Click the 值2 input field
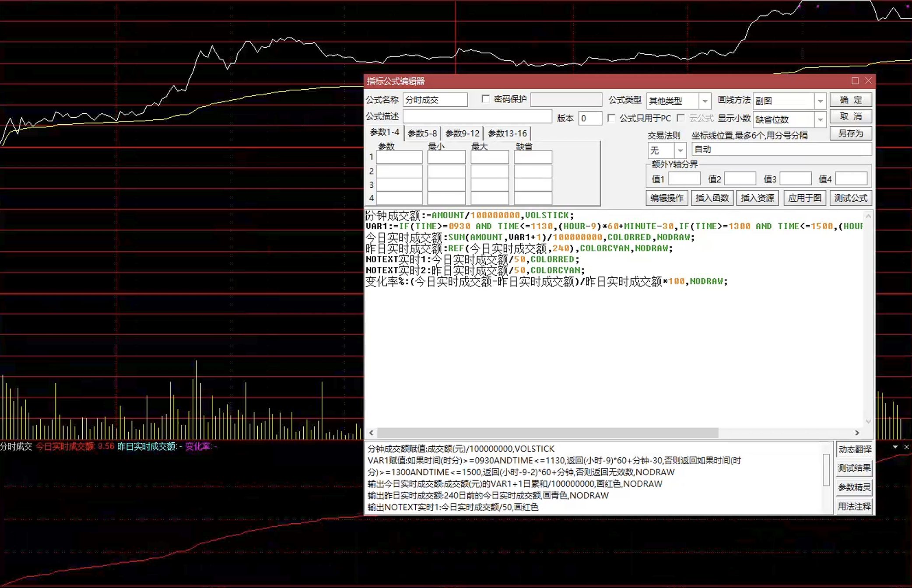The image size is (912, 588). tap(740, 179)
